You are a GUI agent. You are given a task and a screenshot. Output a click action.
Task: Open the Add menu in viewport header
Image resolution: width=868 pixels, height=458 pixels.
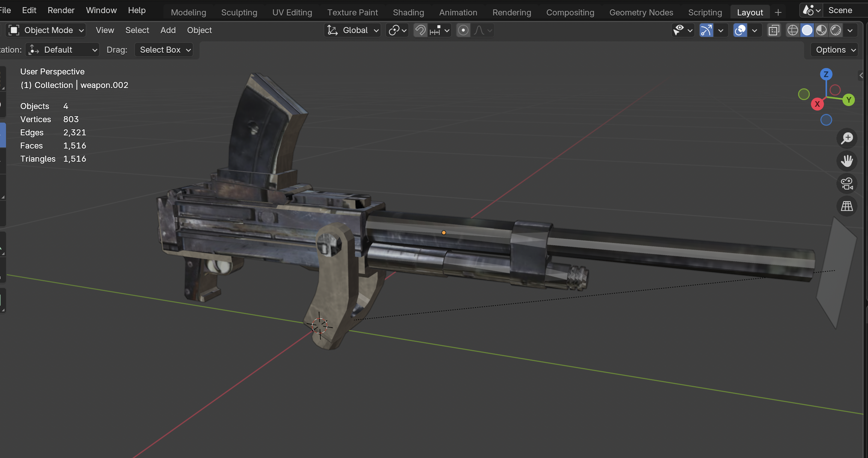tap(168, 30)
